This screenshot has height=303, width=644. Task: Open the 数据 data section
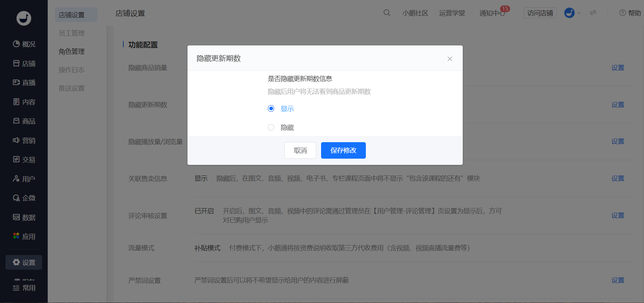(24, 217)
